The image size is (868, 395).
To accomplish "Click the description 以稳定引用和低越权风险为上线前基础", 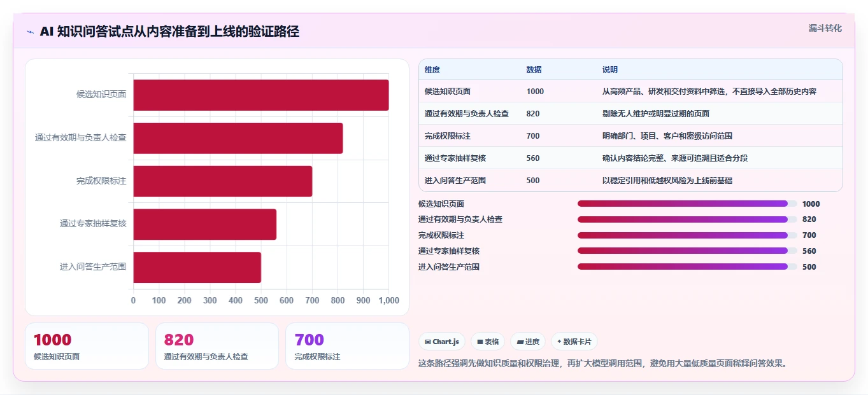I will tap(667, 181).
